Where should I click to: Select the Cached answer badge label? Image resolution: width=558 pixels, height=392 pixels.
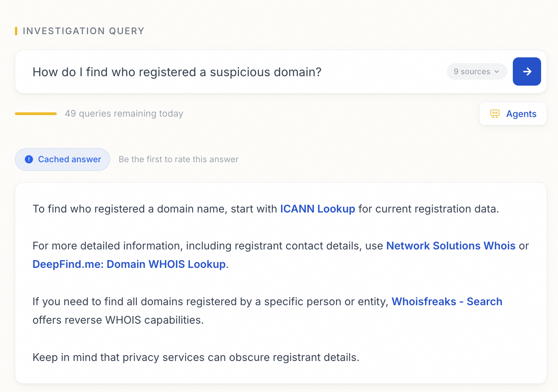tap(70, 159)
